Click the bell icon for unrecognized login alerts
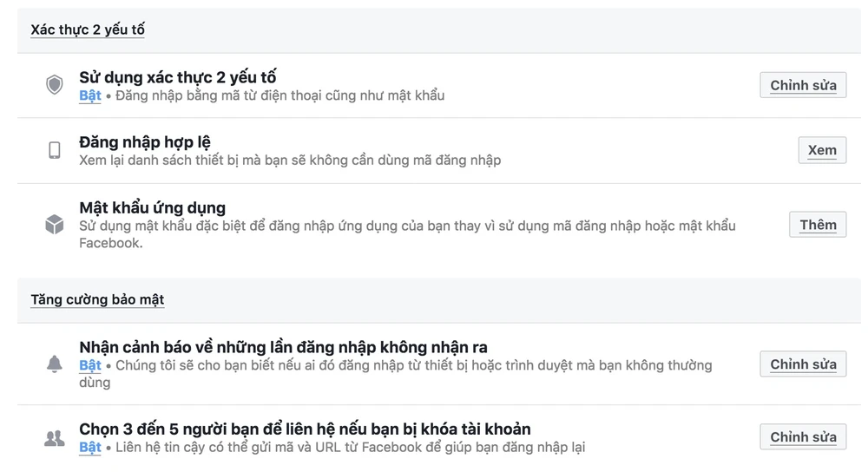Image resolution: width=868 pixels, height=472 pixels. pyautogui.click(x=55, y=364)
